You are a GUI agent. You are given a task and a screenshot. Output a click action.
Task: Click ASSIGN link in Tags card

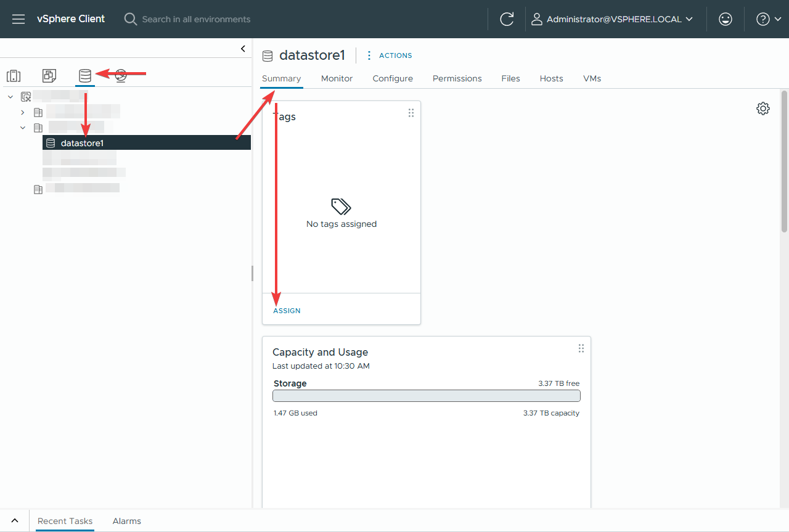(287, 311)
